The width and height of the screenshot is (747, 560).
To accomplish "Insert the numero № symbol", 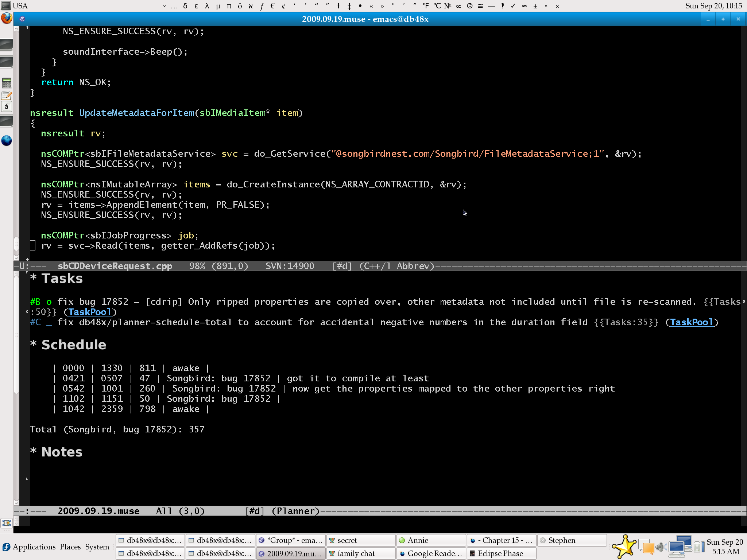I will (x=448, y=6).
